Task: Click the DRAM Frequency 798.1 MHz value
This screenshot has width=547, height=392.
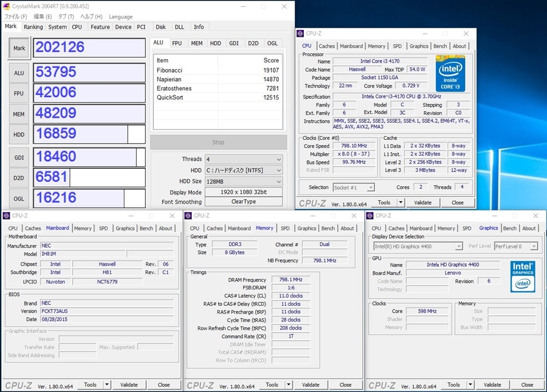Action: tap(291, 279)
